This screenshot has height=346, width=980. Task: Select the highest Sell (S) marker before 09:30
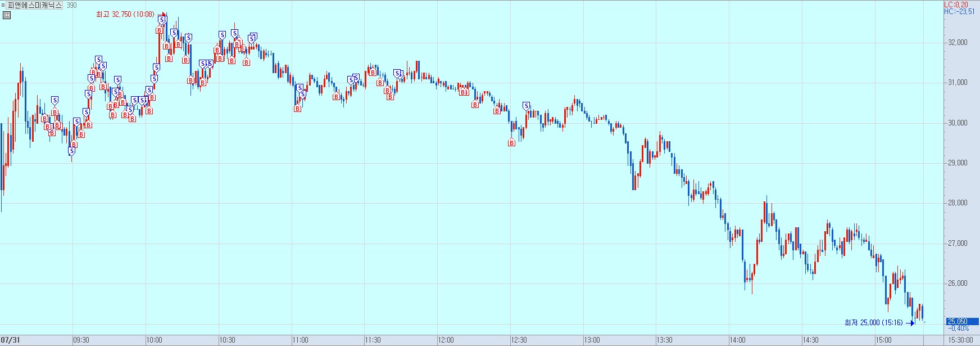55,100
